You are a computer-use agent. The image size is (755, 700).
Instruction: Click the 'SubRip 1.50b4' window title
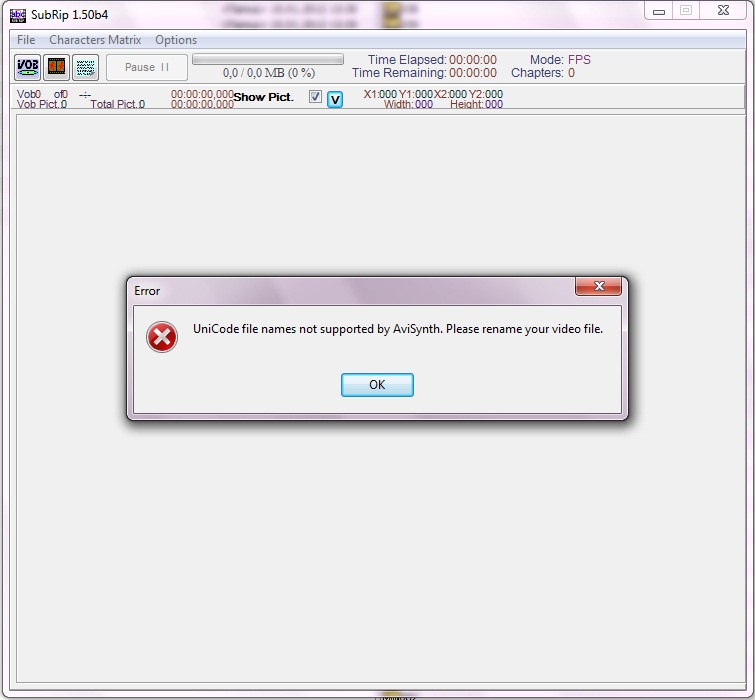(70, 15)
